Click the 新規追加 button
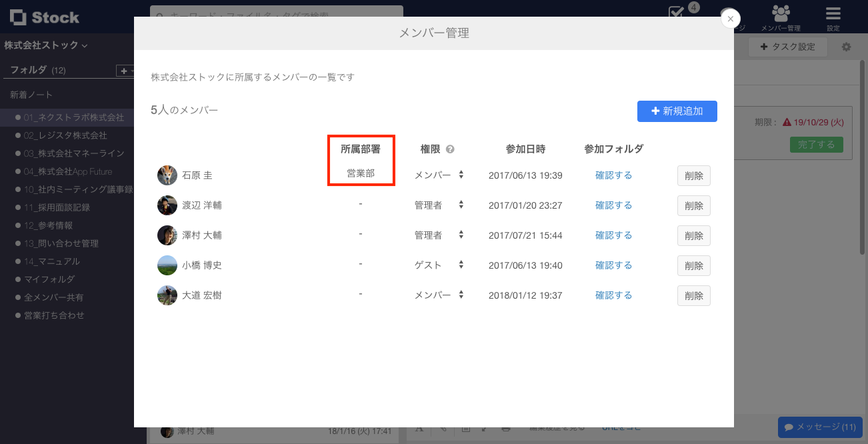This screenshot has width=868, height=444. click(x=677, y=111)
